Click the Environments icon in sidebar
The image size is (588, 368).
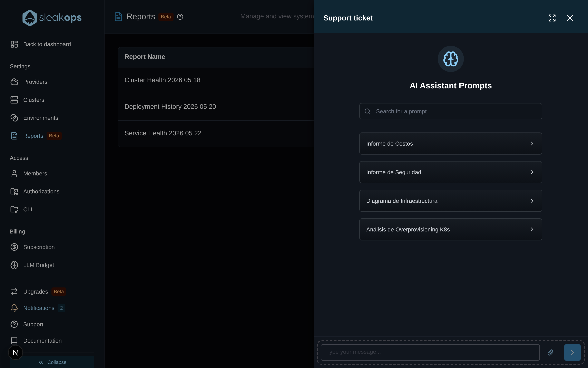(x=14, y=118)
